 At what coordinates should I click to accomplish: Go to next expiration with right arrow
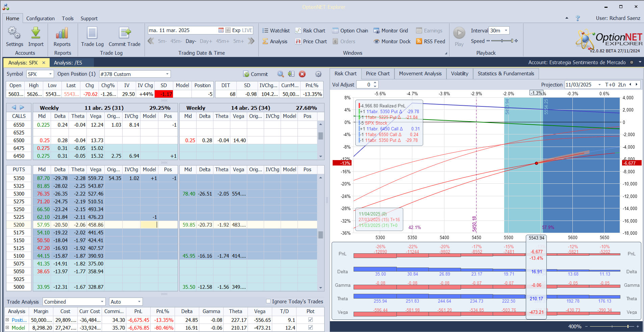(x=22, y=107)
